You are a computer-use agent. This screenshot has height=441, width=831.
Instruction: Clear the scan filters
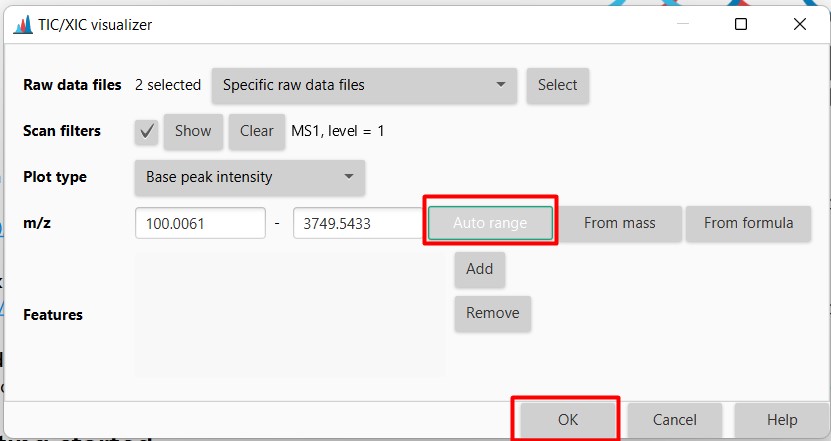[257, 131]
